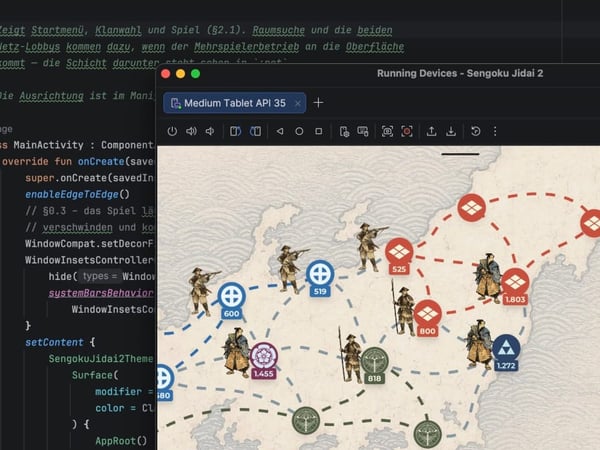This screenshot has height=450, width=600.
Task: Click the circular reset arrow icon
Action: [476, 131]
